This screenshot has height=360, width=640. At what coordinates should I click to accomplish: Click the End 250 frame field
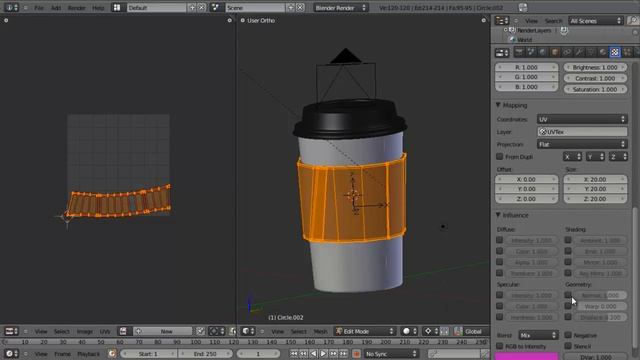tap(205, 353)
